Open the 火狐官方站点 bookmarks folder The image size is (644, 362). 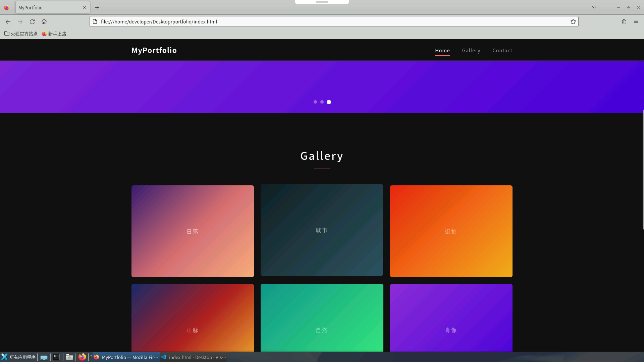[x=21, y=34]
